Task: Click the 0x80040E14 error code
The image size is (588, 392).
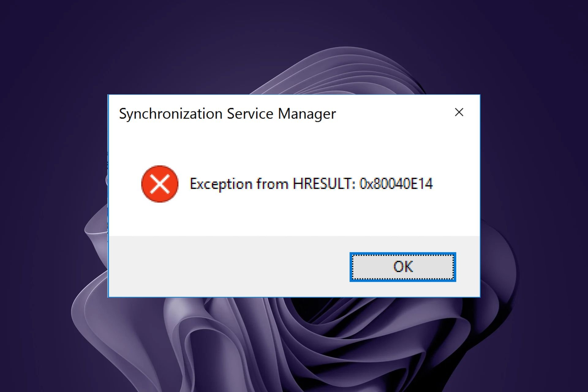Action: click(396, 184)
